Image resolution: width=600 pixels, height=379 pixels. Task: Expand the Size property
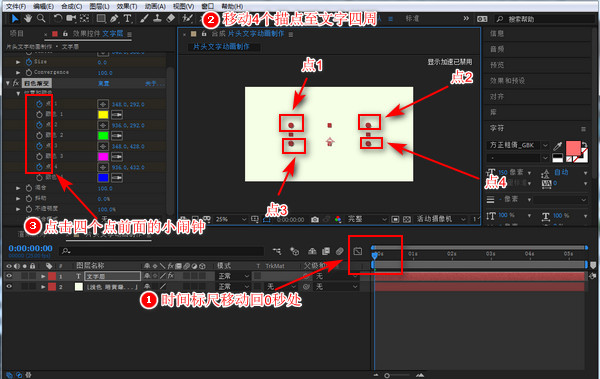pyautogui.click(x=18, y=62)
